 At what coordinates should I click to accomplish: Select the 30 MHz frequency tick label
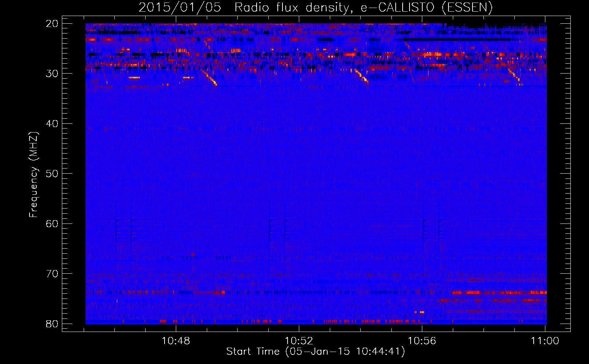point(52,74)
